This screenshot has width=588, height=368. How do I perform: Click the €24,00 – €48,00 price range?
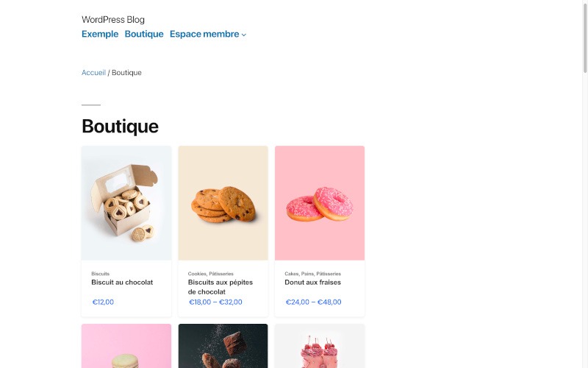coord(312,302)
